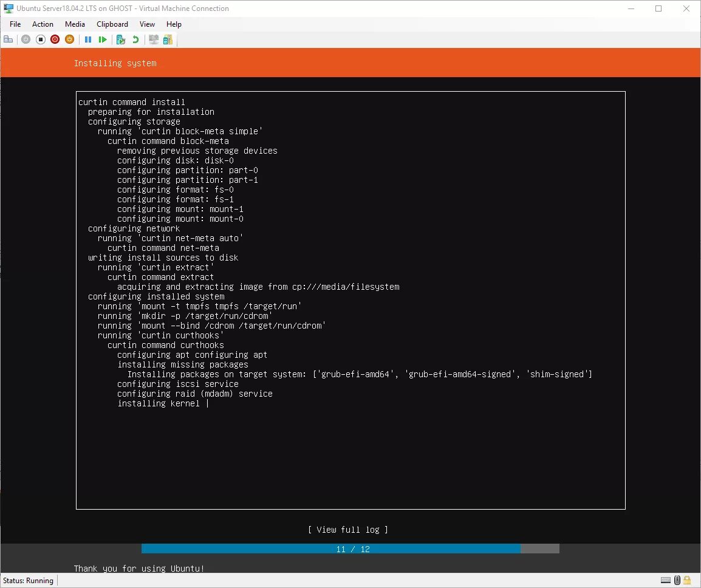Click the 'installing kernel' line

(159, 403)
